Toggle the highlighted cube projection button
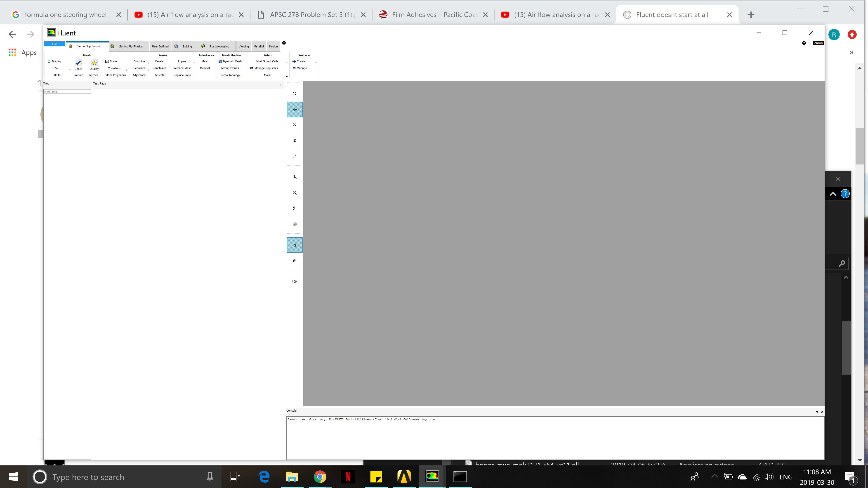868x488 pixels. click(295, 245)
